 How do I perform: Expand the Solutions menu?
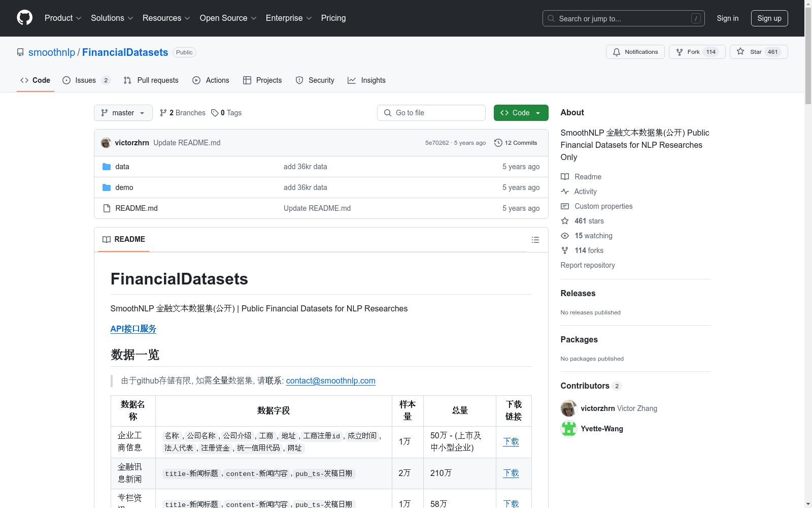(112, 18)
